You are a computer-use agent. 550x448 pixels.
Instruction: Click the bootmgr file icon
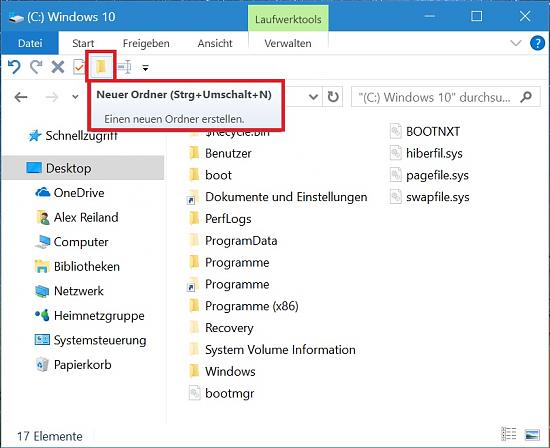[x=194, y=393]
